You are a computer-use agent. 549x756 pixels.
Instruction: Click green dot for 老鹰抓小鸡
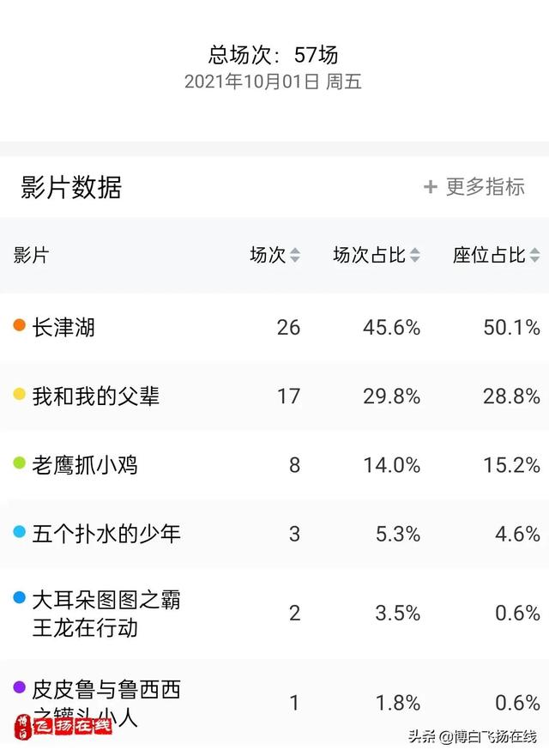tap(19, 463)
